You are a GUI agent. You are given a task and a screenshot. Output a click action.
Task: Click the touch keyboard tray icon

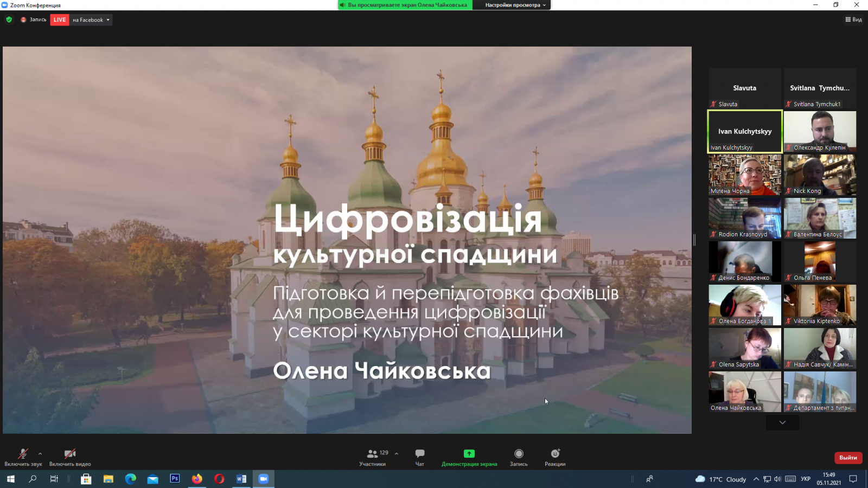click(x=790, y=479)
